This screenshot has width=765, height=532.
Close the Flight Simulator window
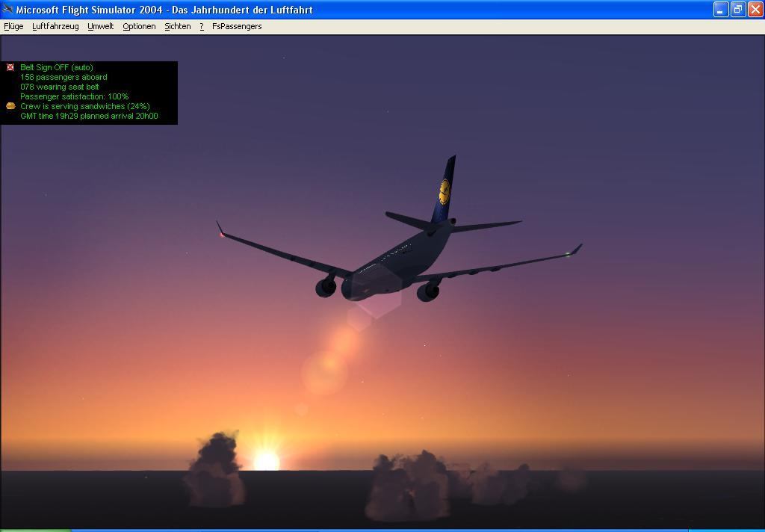pyautogui.click(x=755, y=9)
